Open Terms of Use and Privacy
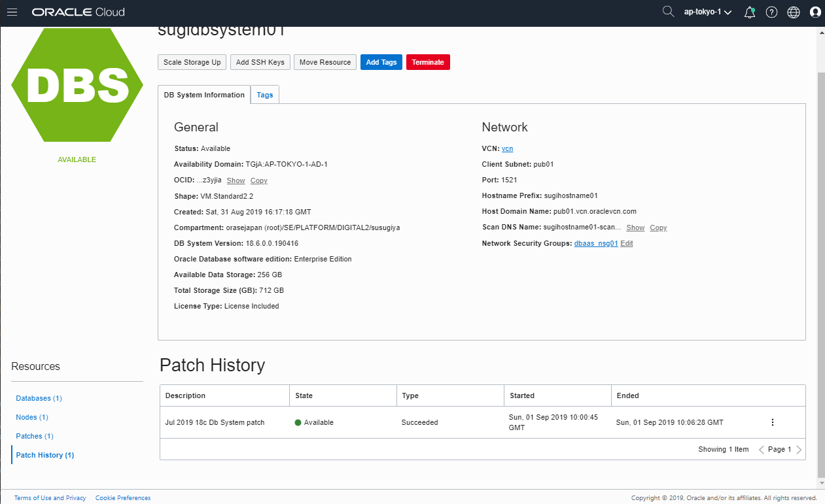825x504 pixels. pyautogui.click(x=50, y=498)
